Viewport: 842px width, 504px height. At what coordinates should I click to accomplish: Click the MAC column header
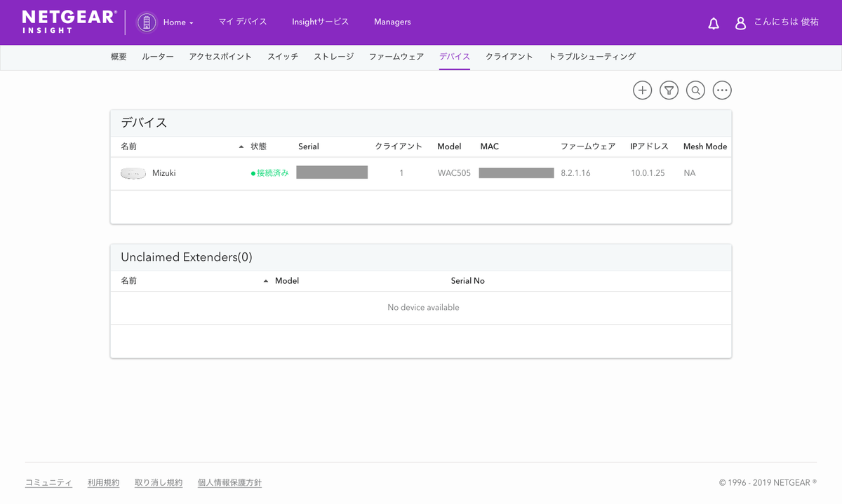coord(490,147)
